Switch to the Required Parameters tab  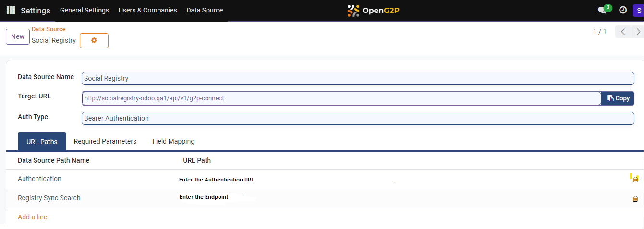coord(105,141)
